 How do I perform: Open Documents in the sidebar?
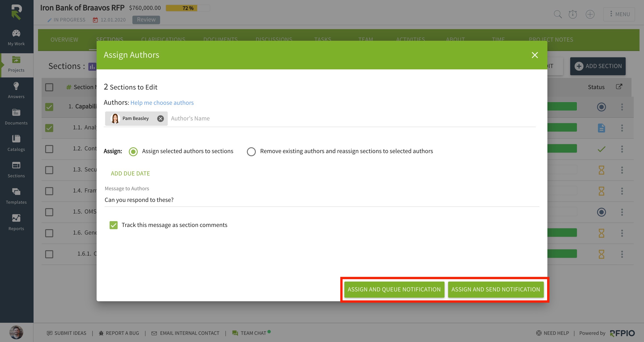(x=16, y=117)
